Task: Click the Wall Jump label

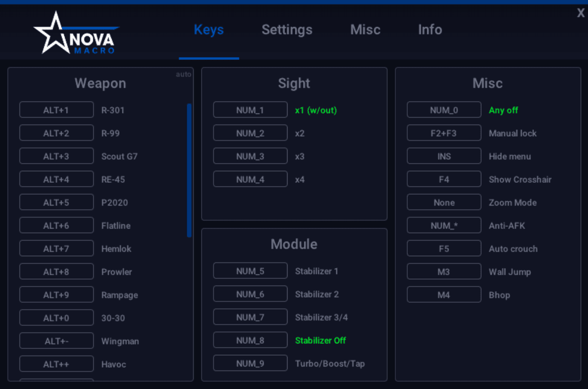Action: tap(510, 272)
